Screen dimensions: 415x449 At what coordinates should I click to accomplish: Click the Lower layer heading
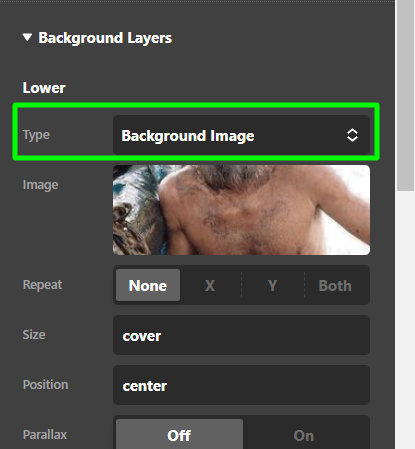(44, 88)
